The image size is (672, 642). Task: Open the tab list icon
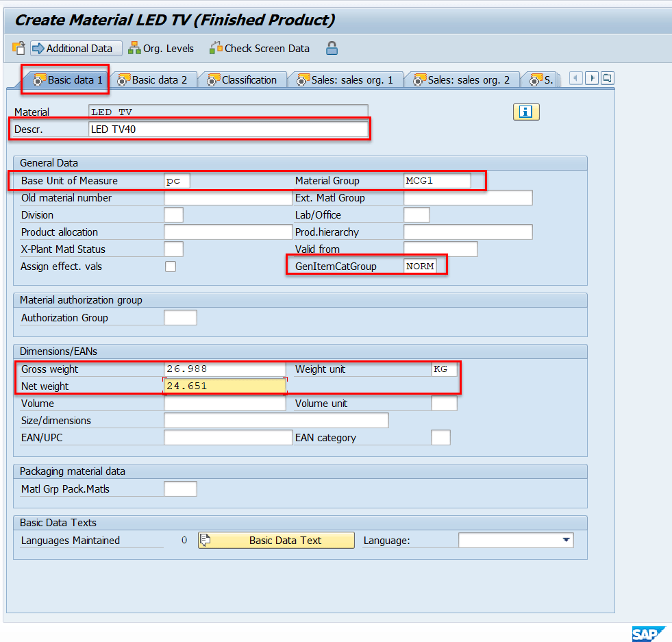point(608,78)
